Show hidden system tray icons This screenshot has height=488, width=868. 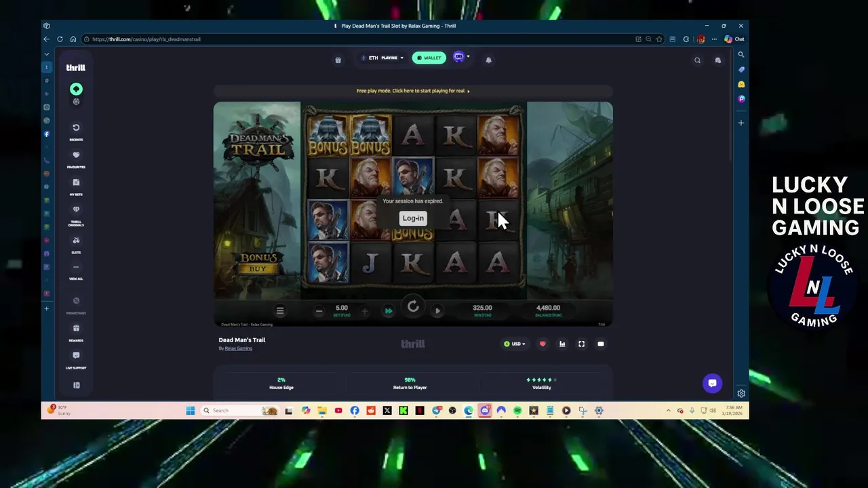pyautogui.click(x=669, y=410)
